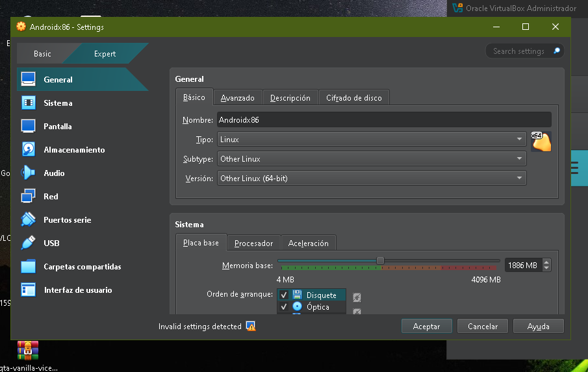Image resolution: width=588 pixels, height=372 pixels.
Task: Click the VirtualBox logo in Administrador window
Action: point(457,8)
